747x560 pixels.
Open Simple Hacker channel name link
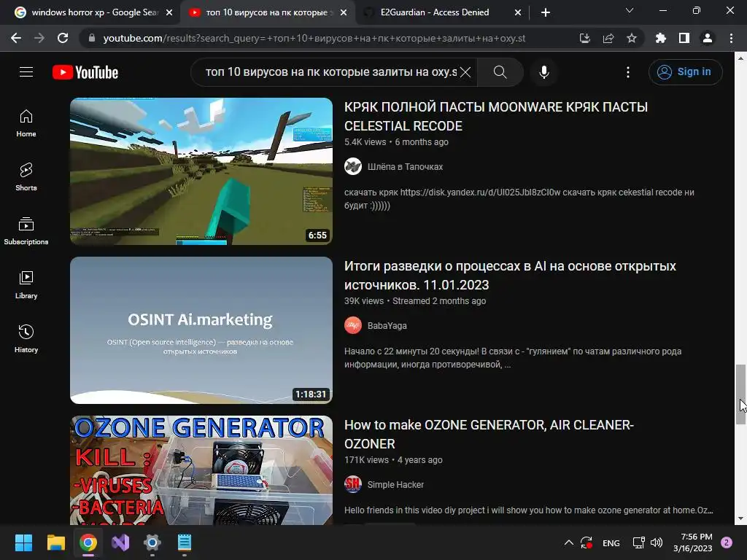[x=395, y=485]
